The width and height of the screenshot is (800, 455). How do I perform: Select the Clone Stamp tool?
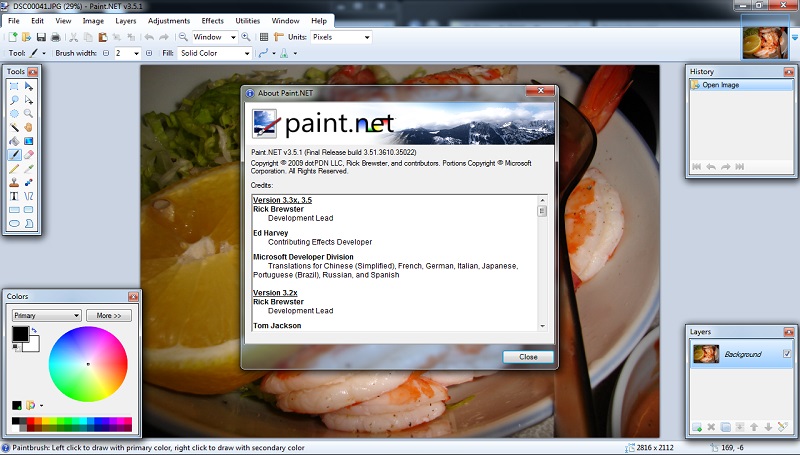(14, 183)
